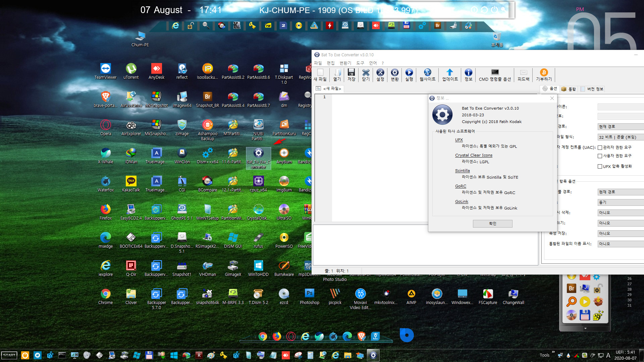The width and height of the screenshot is (644, 362).
Task: Click the Donate (기부하기) bitcoin icon
Action: (544, 75)
